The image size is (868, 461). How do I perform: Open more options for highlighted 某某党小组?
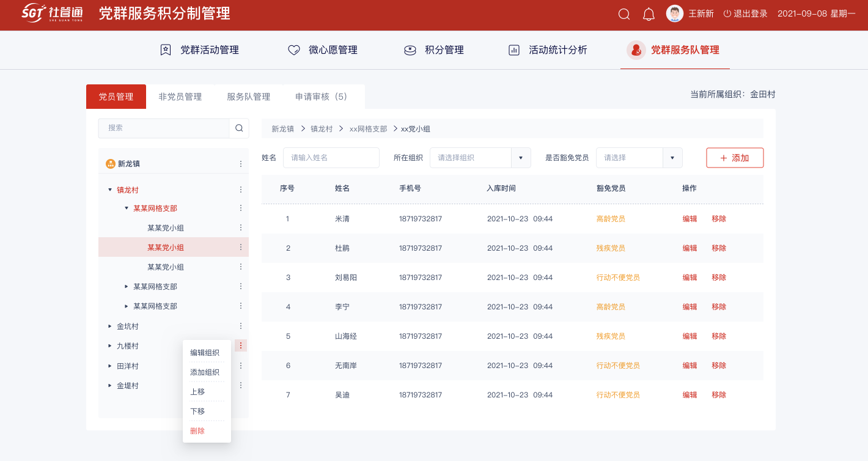(241, 247)
